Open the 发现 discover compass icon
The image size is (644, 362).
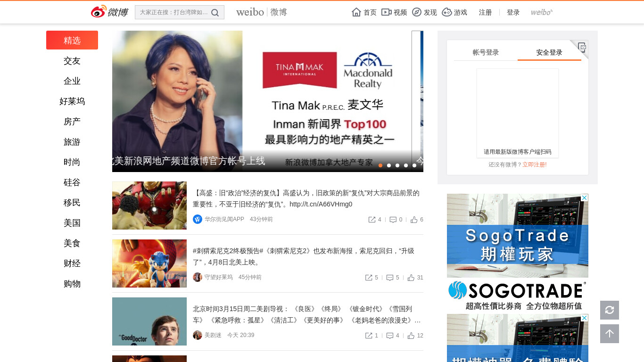[417, 12]
